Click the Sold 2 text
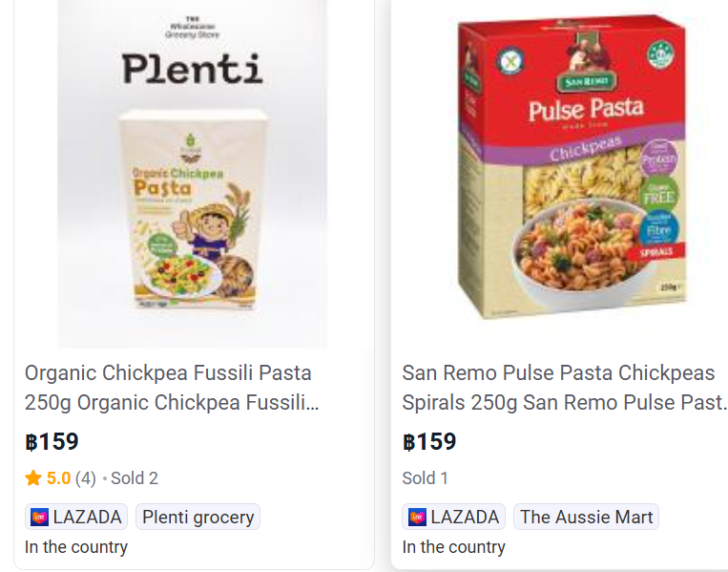The width and height of the screenshot is (728, 572). pyautogui.click(x=134, y=478)
